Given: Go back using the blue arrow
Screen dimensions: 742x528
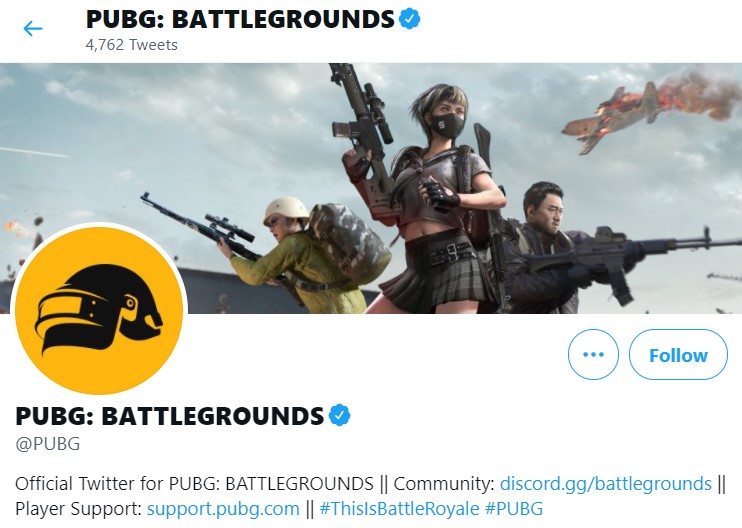Looking at the screenshot, I should click(33, 28).
